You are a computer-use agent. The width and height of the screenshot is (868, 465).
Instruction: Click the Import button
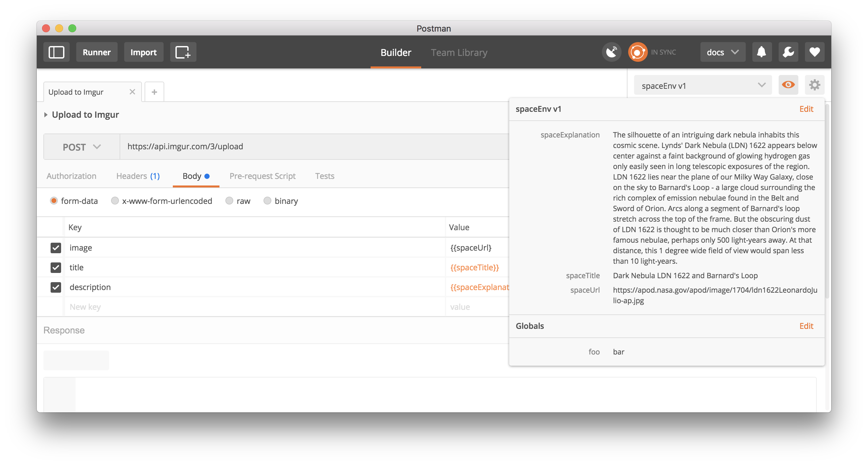(x=144, y=52)
